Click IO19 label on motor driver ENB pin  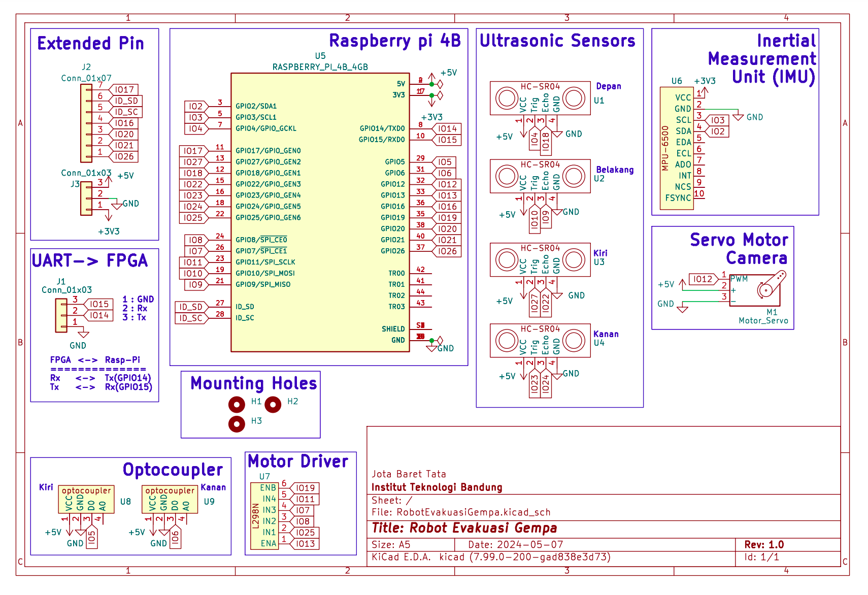pyautogui.click(x=305, y=488)
